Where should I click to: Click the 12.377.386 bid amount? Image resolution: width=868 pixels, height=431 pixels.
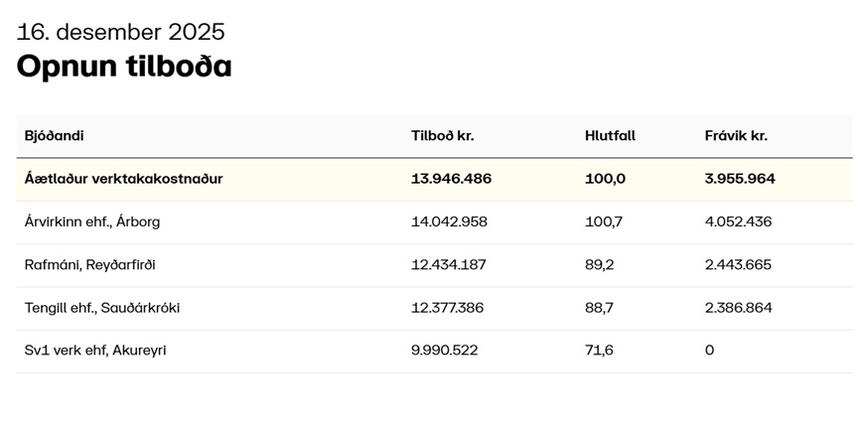pyautogui.click(x=447, y=308)
